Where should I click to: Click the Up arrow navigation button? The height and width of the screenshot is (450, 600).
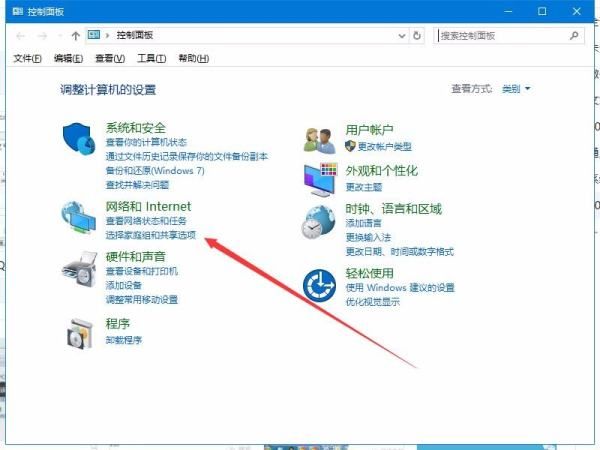75,35
